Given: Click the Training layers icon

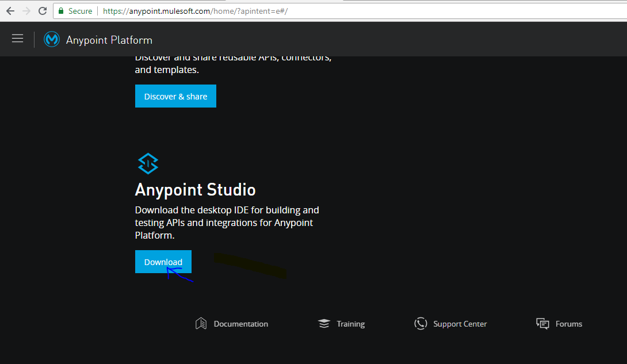Looking at the screenshot, I should click(323, 323).
